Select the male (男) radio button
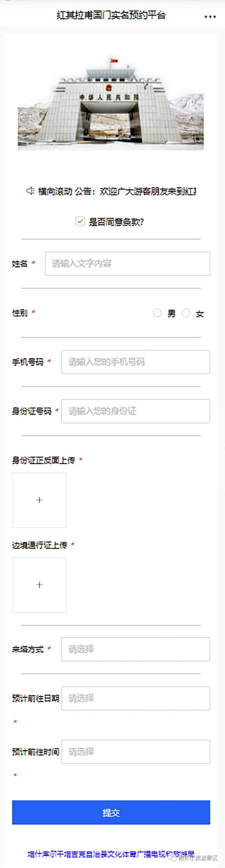The width and height of the screenshot is (225, 868). pyautogui.click(x=157, y=313)
